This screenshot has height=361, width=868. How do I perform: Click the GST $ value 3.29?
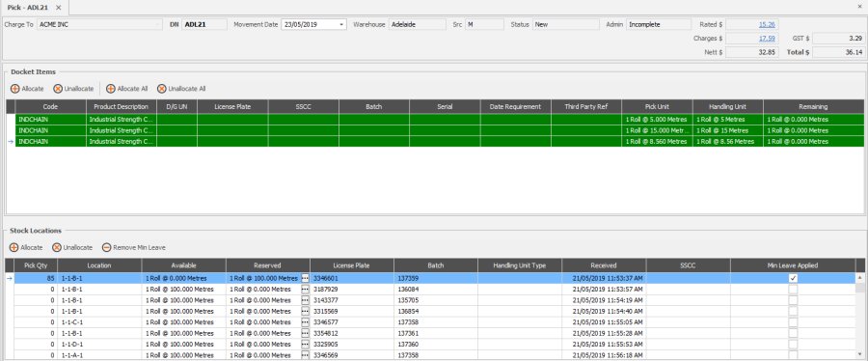[838, 39]
